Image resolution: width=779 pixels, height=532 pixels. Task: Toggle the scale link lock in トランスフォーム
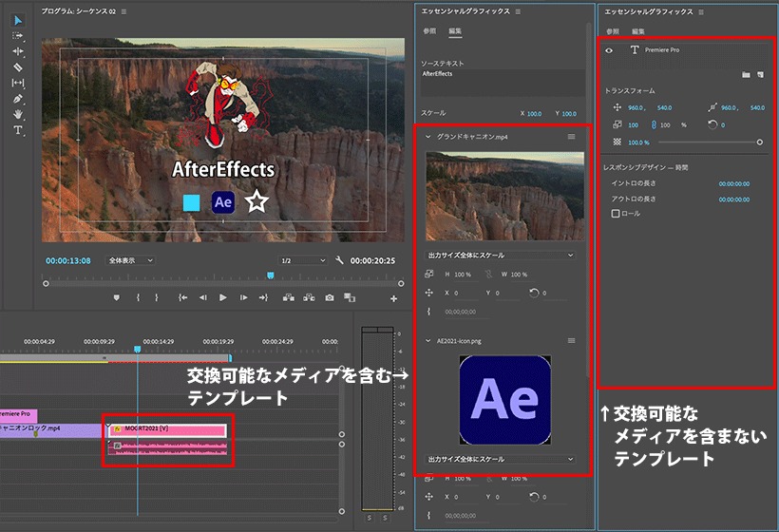click(654, 124)
